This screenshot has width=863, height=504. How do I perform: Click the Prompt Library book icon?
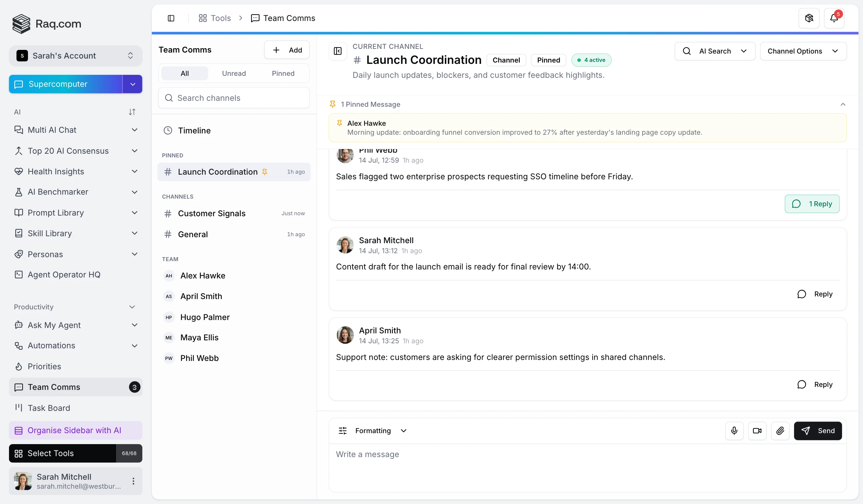[19, 213]
